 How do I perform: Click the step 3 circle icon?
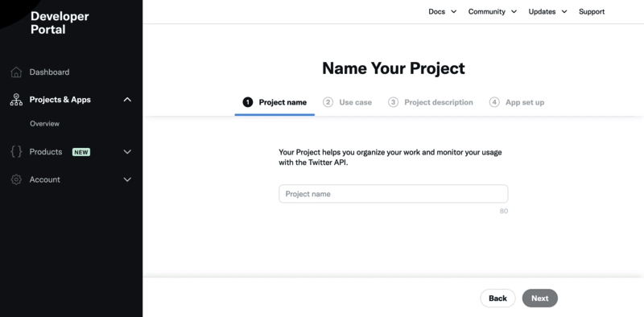pyautogui.click(x=393, y=102)
